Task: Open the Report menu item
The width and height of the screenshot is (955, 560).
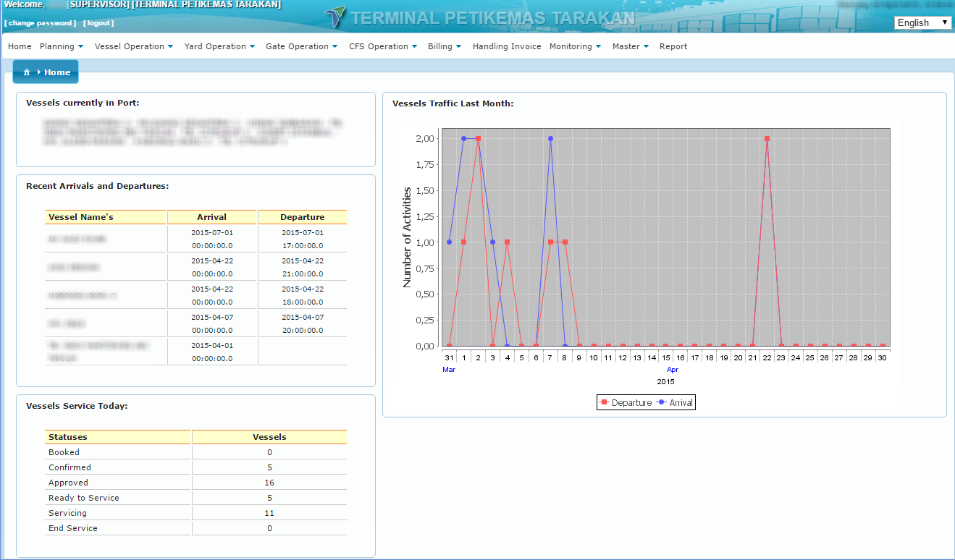Action: click(673, 46)
